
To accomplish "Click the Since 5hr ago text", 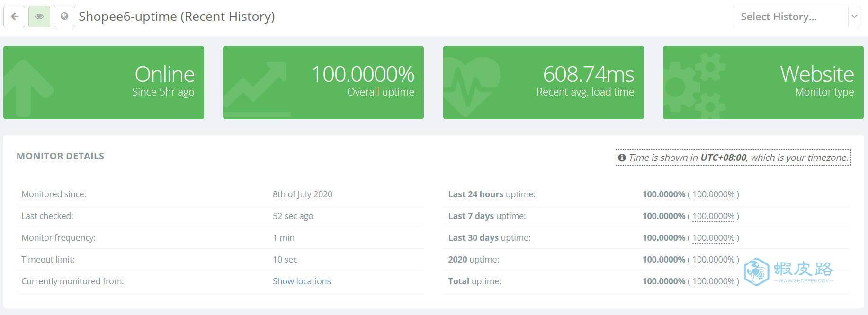I will [x=163, y=92].
